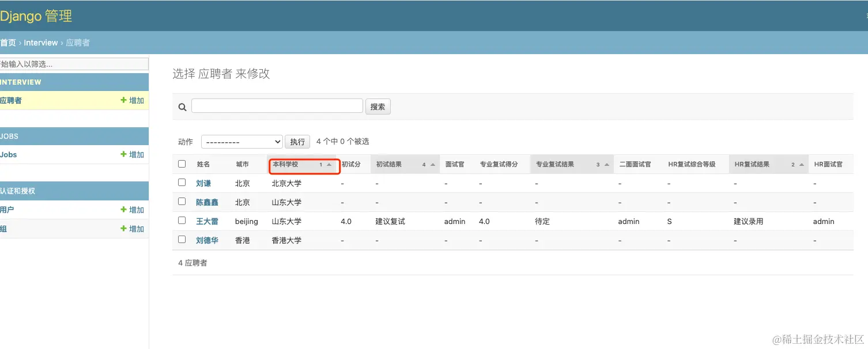Sort by HR面试官 column header
868x349 pixels.
click(x=828, y=164)
